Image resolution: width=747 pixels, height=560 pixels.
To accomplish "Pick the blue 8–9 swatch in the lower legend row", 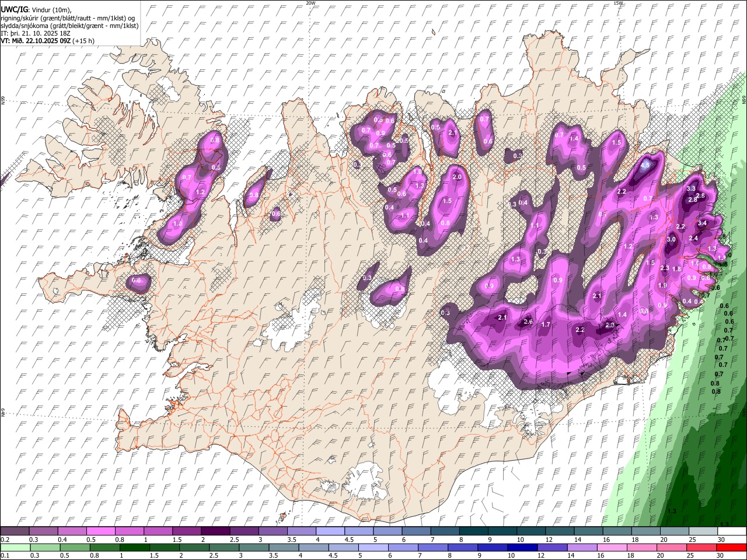I will [463, 548].
